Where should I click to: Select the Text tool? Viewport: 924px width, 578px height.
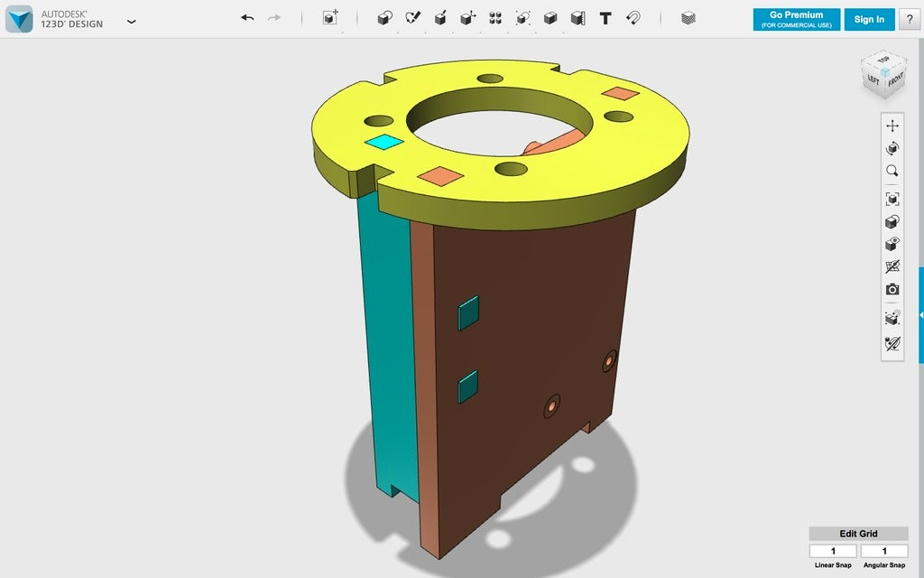point(605,18)
